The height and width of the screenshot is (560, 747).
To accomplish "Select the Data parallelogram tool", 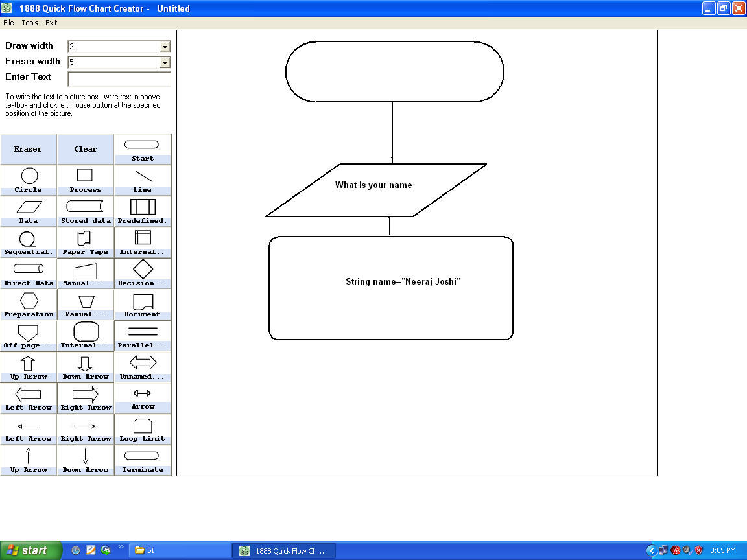I will (x=29, y=211).
